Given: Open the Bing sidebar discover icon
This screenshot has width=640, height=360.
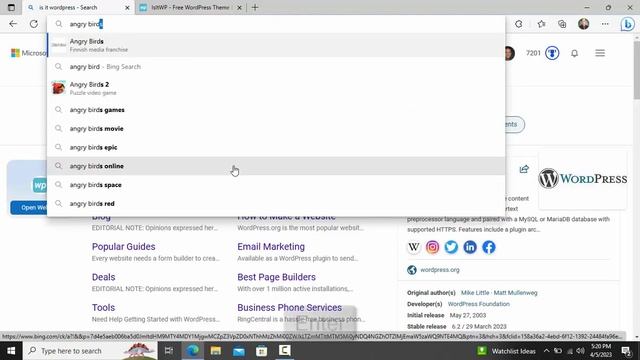Looking at the screenshot, I should tap(627, 24).
